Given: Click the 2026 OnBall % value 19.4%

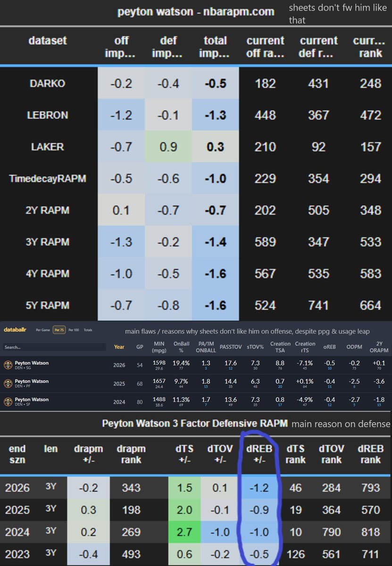Looking at the screenshot, I should point(182,363).
